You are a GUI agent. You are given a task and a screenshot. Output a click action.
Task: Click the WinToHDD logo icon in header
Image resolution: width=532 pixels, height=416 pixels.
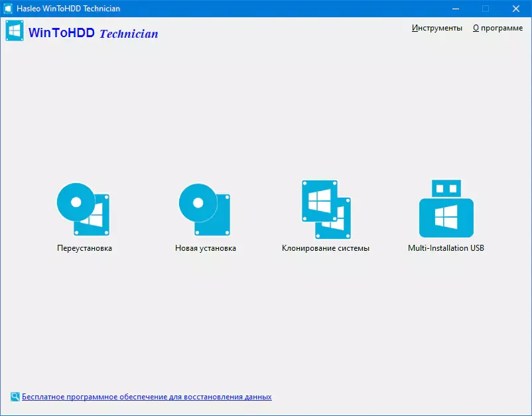[15, 31]
